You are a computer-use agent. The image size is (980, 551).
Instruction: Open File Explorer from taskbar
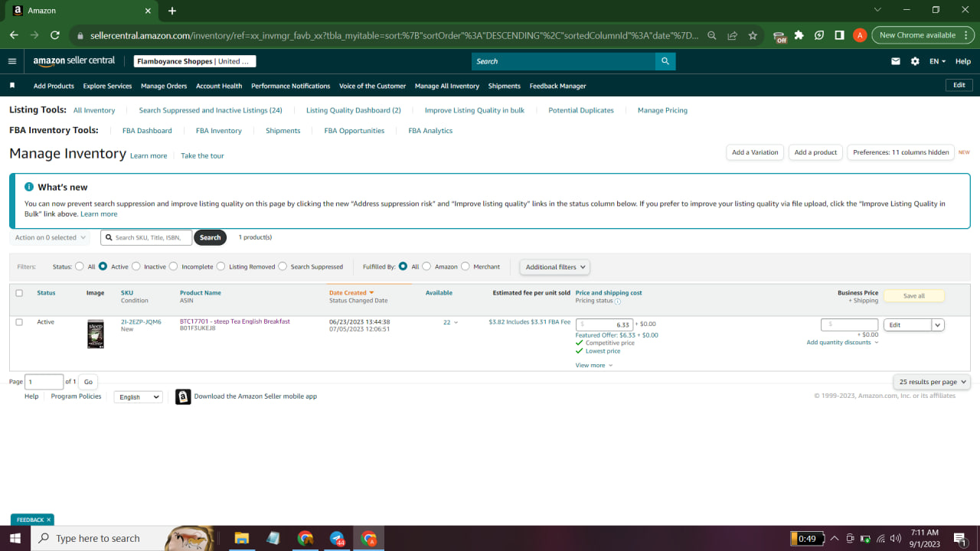241,538
